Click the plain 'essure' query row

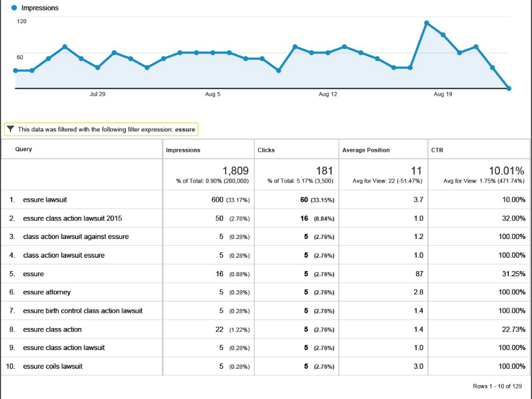33,274
